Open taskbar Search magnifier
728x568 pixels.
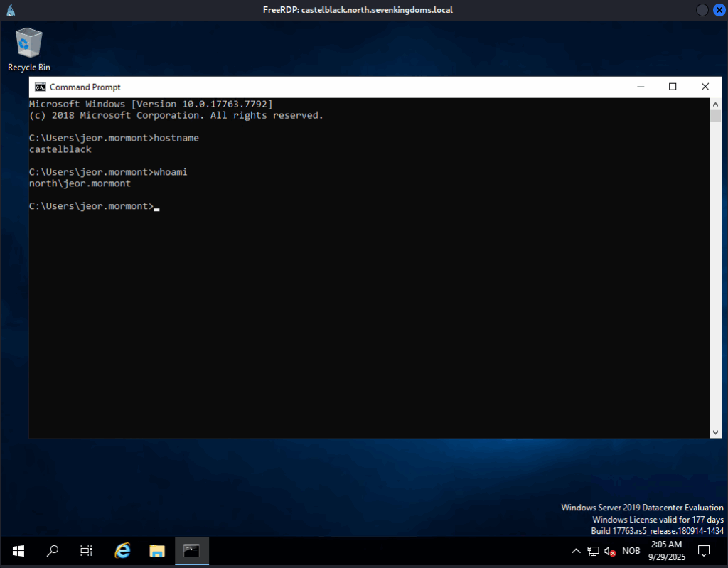click(x=52, y=550)
